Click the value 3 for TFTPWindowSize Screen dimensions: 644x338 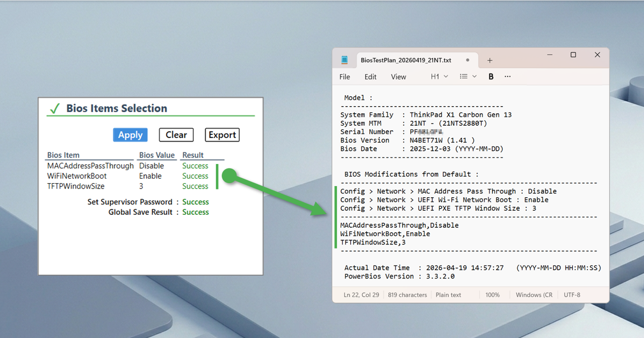[141, 186]
